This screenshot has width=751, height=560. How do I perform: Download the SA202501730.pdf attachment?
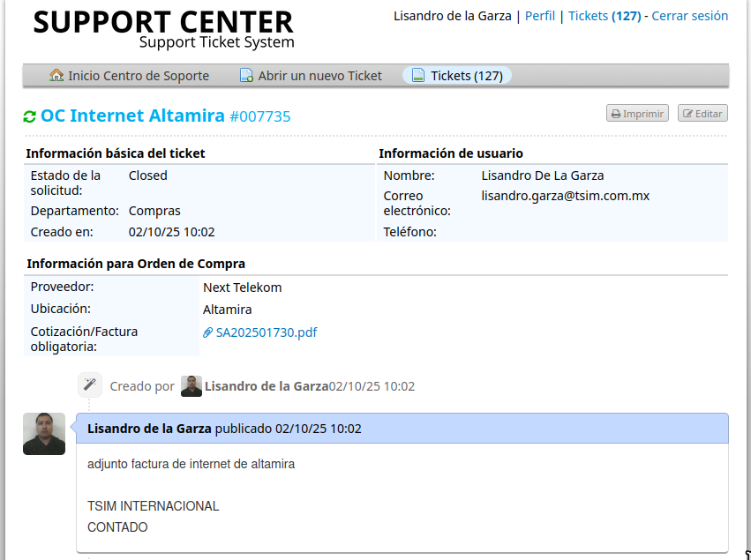point(266,332)
